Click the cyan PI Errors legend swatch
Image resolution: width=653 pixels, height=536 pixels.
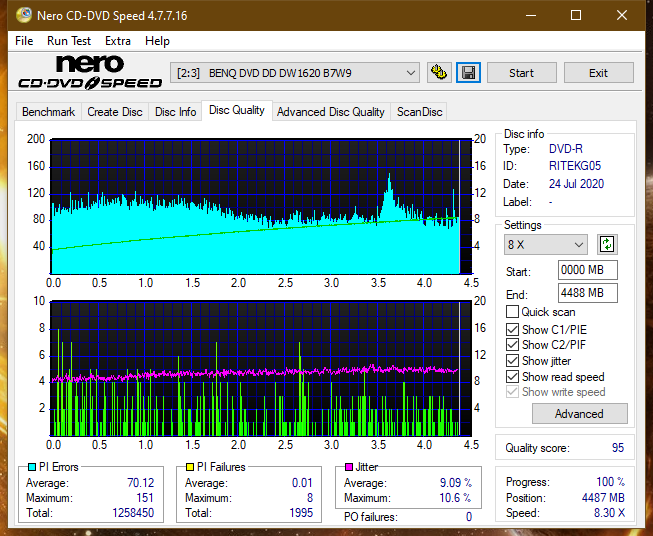point(31,467)
